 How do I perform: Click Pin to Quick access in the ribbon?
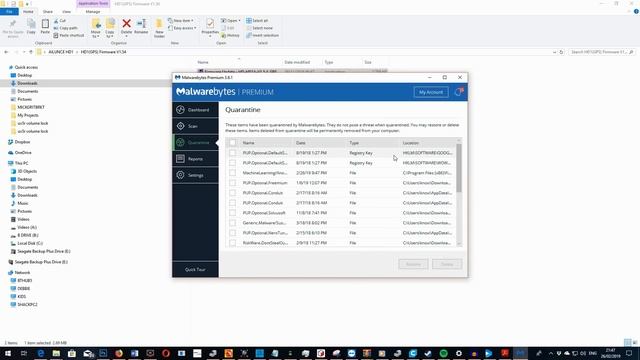tap(13, 28)
